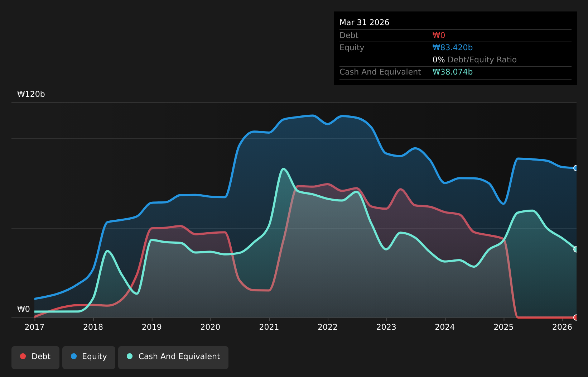Click the red Debt endpoint marker
The height and width of the screenshot is (377, 588).
pyautogui.click(x=576, y=318)
